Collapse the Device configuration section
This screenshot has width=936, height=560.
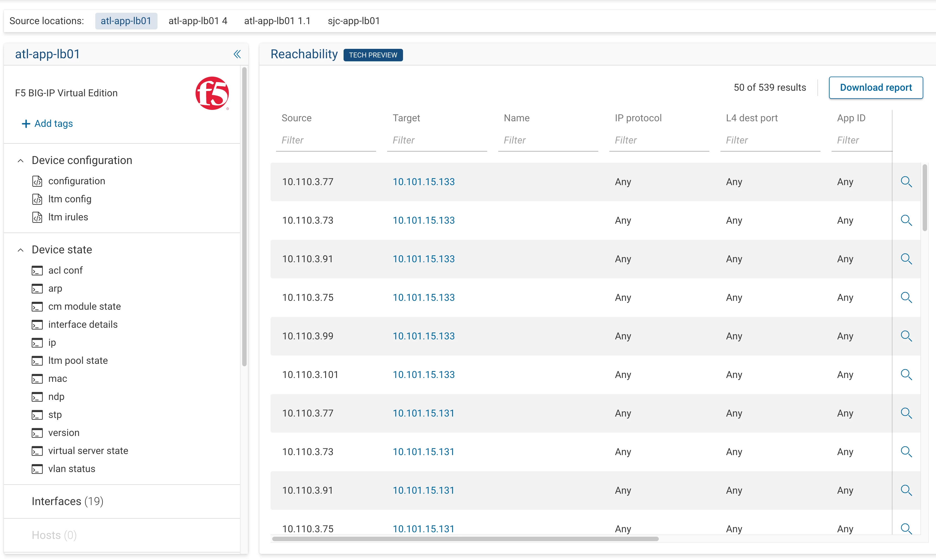pyautogui.click(x=21, y=161)
